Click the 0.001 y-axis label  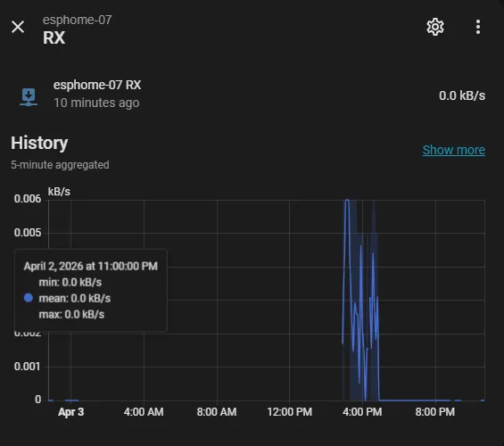coord(27,367)
